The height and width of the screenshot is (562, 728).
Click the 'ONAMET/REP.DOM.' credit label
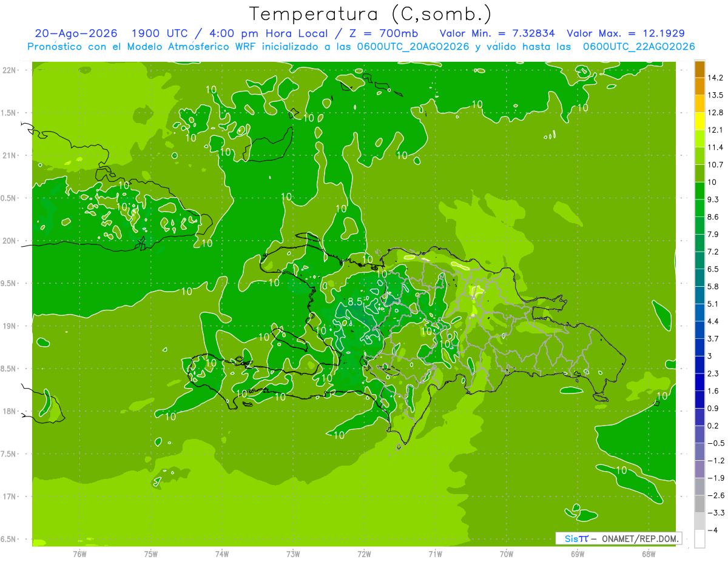(x=641, y=538)
